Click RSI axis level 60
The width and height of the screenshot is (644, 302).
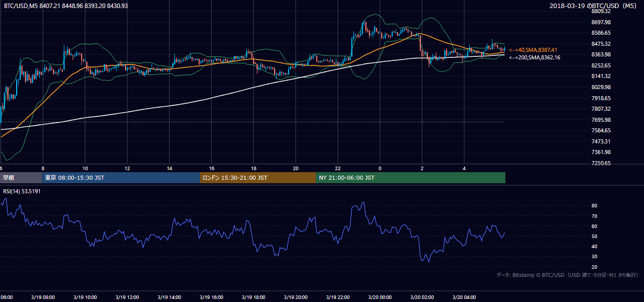click(x=595, y=226)
